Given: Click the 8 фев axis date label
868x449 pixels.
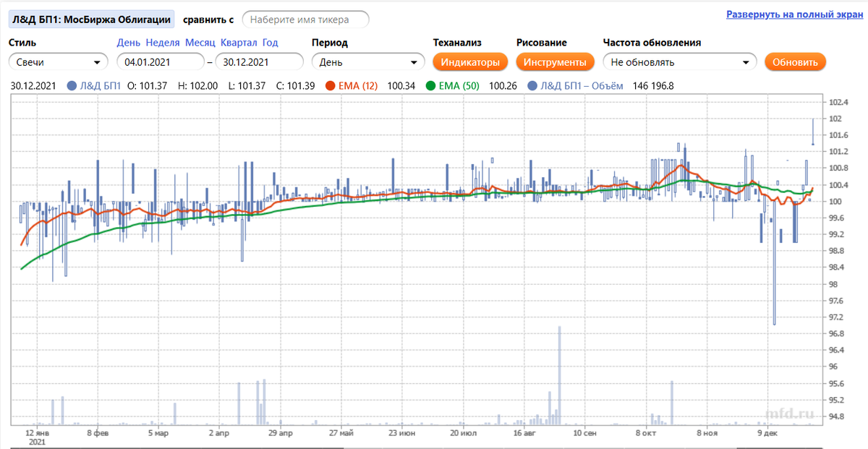Looking at the screenshot, I should click(x=98, y=433).
